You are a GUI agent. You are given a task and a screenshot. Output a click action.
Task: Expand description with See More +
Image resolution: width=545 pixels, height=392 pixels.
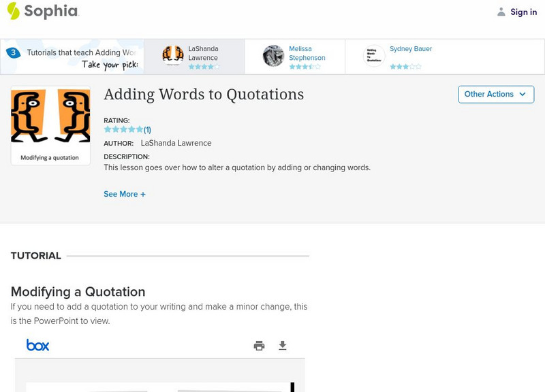125,194
